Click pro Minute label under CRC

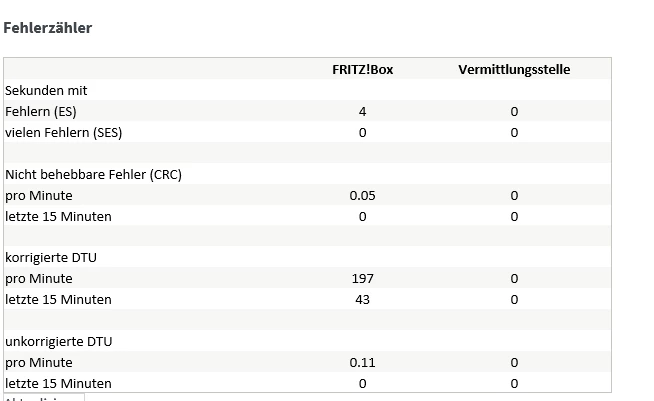(x=39, y=196)
